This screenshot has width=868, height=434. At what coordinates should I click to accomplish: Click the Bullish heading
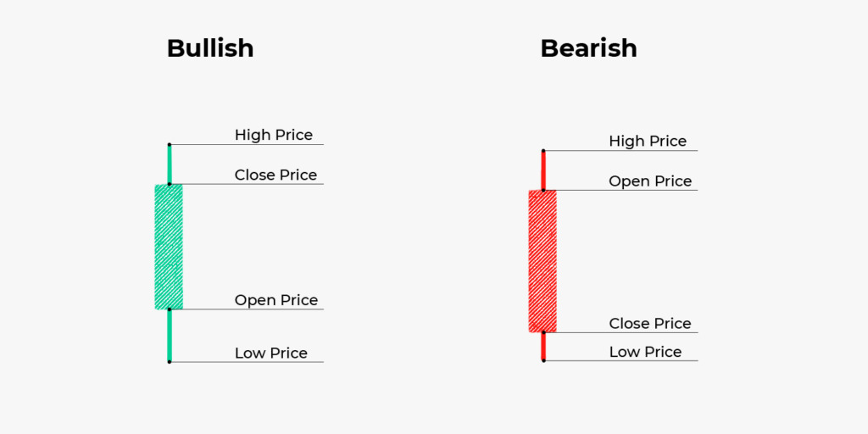210,48
